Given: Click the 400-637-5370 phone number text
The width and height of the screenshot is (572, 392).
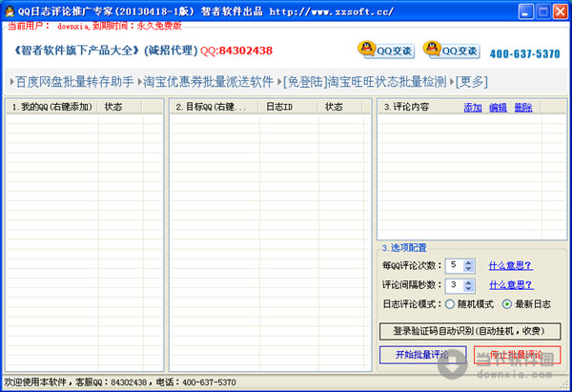Looking at the screenshot, I should [524, 54].
